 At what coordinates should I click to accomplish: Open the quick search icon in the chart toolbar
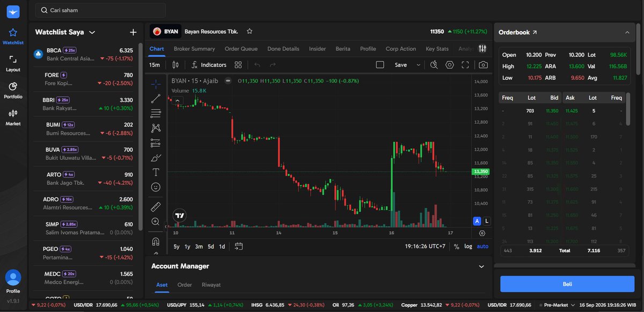(x=434, y=65)
